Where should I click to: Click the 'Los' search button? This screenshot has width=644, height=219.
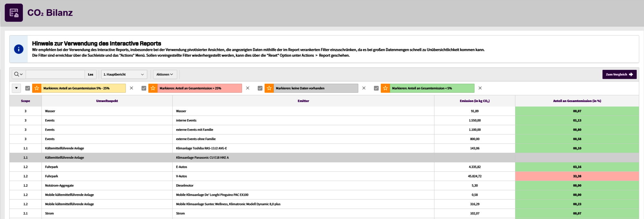point(90,74)
